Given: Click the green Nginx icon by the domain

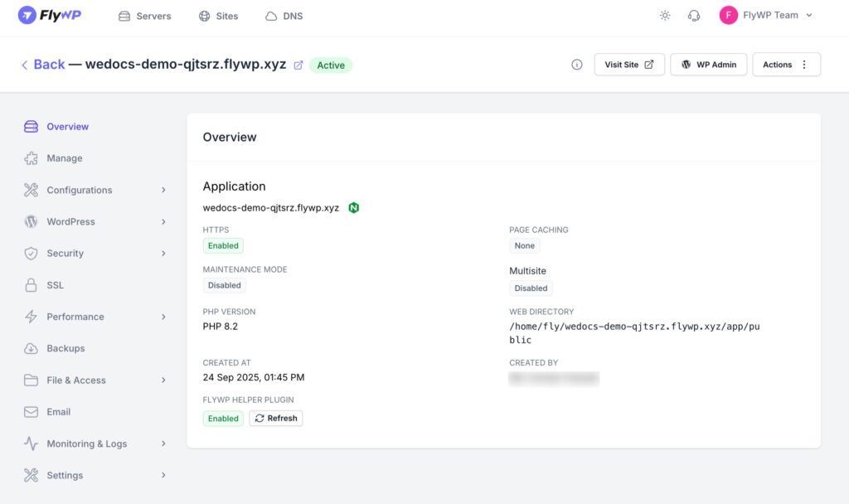Looking at the screenshot, I should 354,208.
